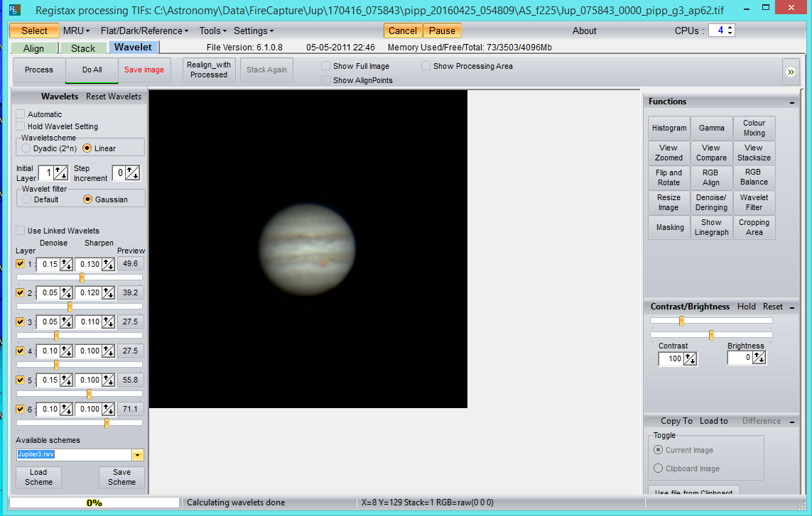This screenshot has height=516, width=812.
Task: Adjust Layer 2 Denoise spinner
Action: pyautogui.click(x=66, y=293)
